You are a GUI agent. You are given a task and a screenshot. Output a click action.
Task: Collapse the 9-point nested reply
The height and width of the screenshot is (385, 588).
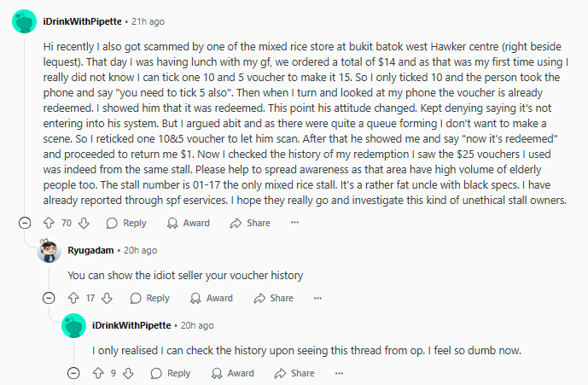click(73, 373)
